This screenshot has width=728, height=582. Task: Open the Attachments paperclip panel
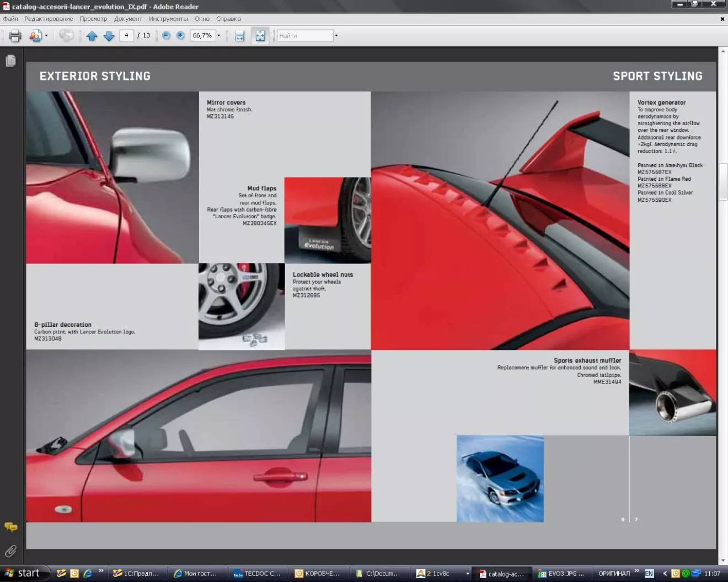[x=10, y=551]
